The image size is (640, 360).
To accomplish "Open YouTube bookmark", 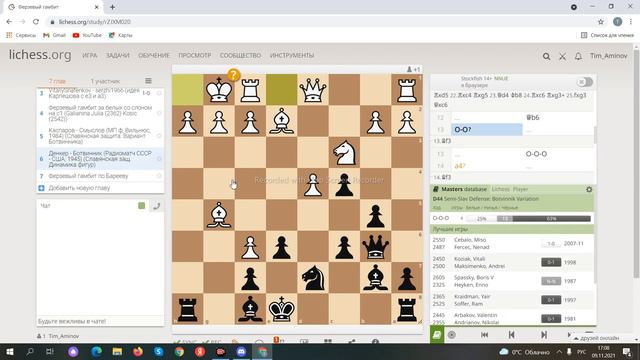I will pos(87,35).
